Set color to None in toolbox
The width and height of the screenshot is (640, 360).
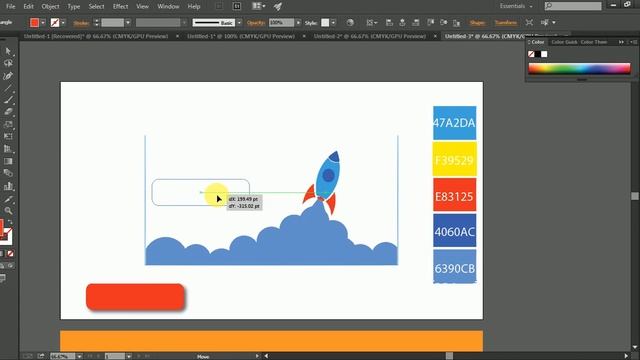(x=10, y=253)
